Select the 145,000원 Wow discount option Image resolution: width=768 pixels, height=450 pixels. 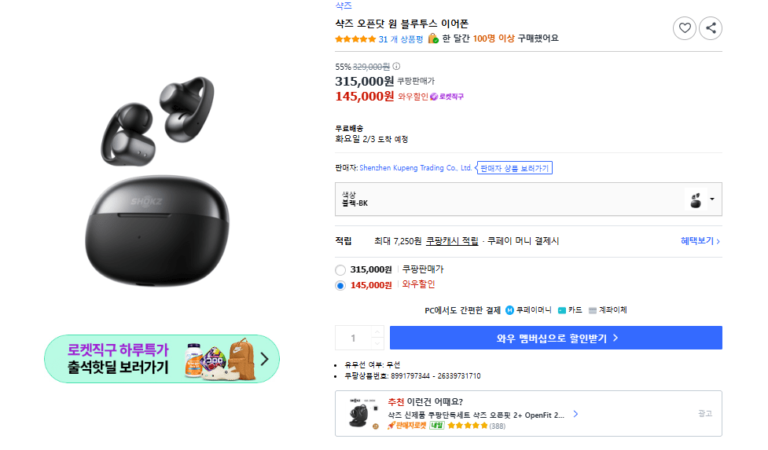coord(341,286)
